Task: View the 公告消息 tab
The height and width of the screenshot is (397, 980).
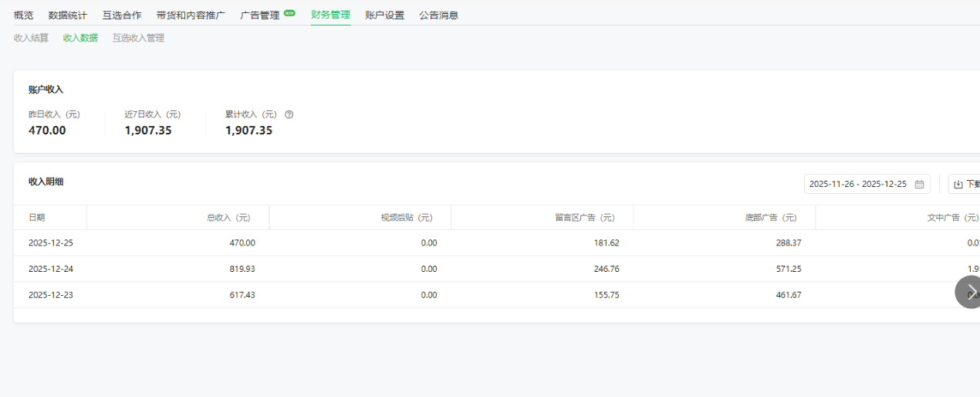Action: tap(438, 15)
